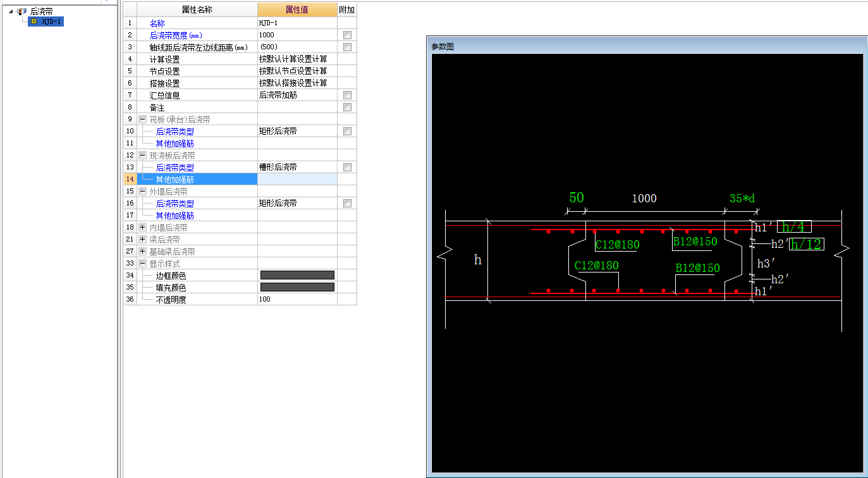
Task: Expand the 梁后浇带 group
Action: (142, 239)
